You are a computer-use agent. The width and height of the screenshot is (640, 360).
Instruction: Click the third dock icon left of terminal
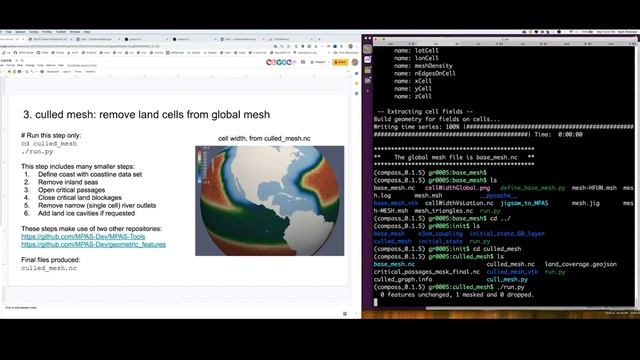367,70
